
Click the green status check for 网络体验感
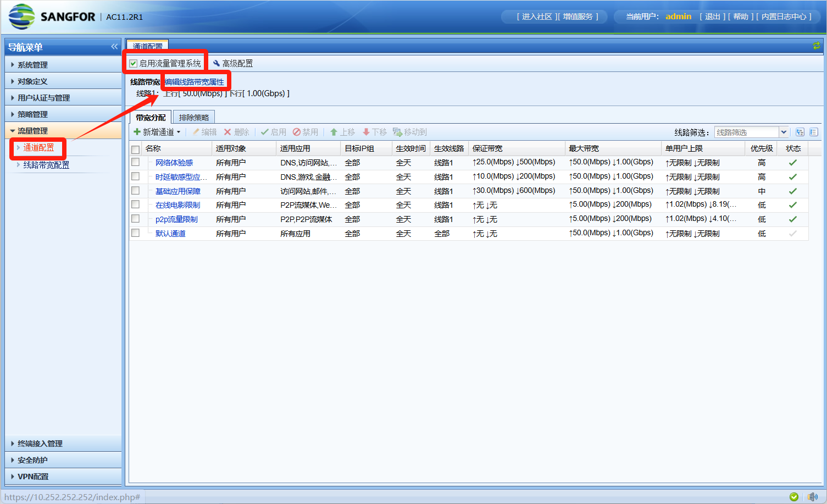[x=792, y=163]
